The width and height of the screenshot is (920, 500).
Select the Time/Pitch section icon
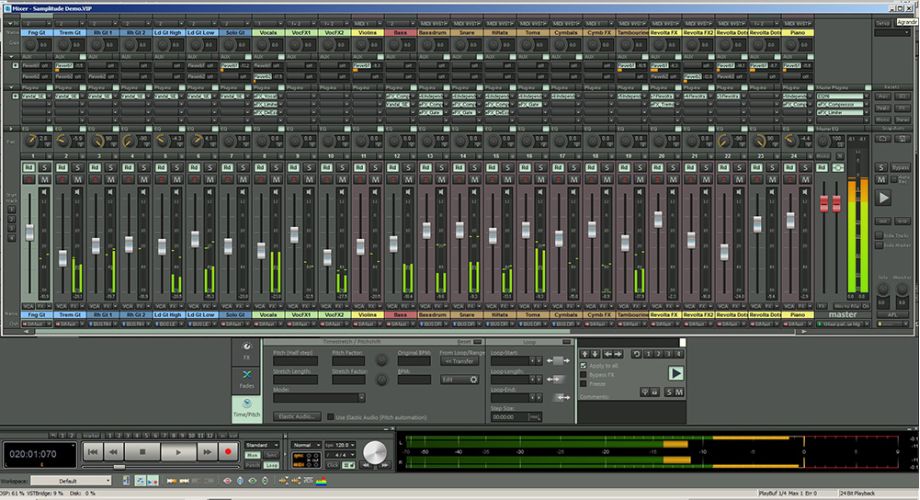[247, 406]
